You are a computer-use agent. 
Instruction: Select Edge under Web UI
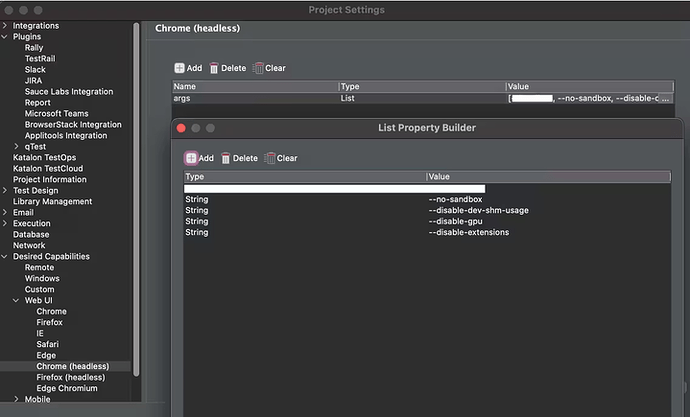(46, 355)
